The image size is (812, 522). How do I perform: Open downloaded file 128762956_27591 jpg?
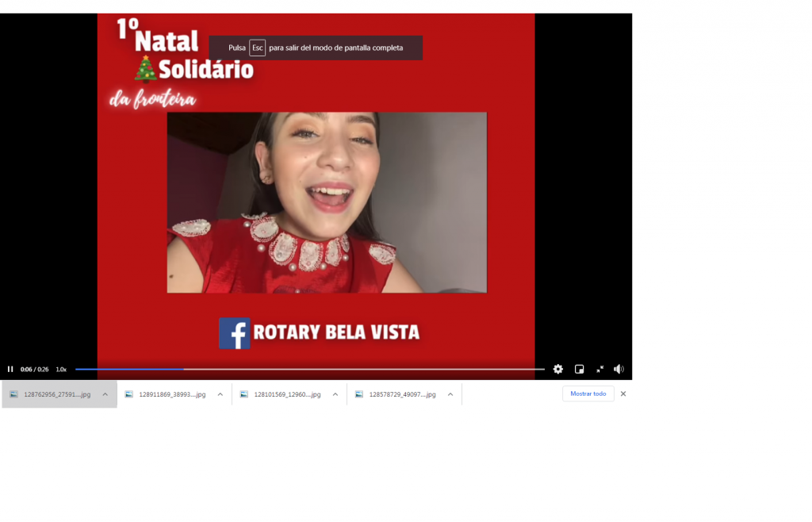(57, 394)
